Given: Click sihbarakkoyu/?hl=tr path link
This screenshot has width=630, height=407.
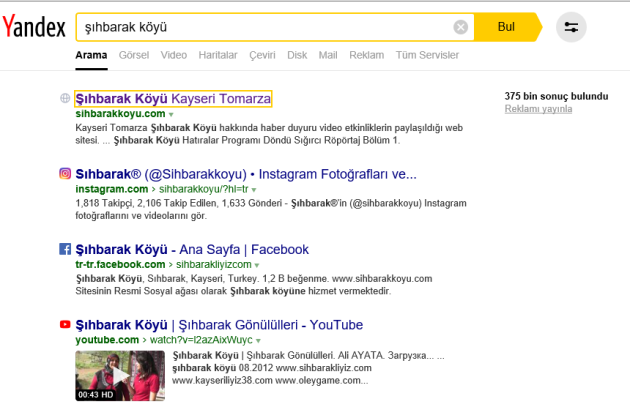Looking at the screenshot, I should pyautogui.click(x=204, y=189).
